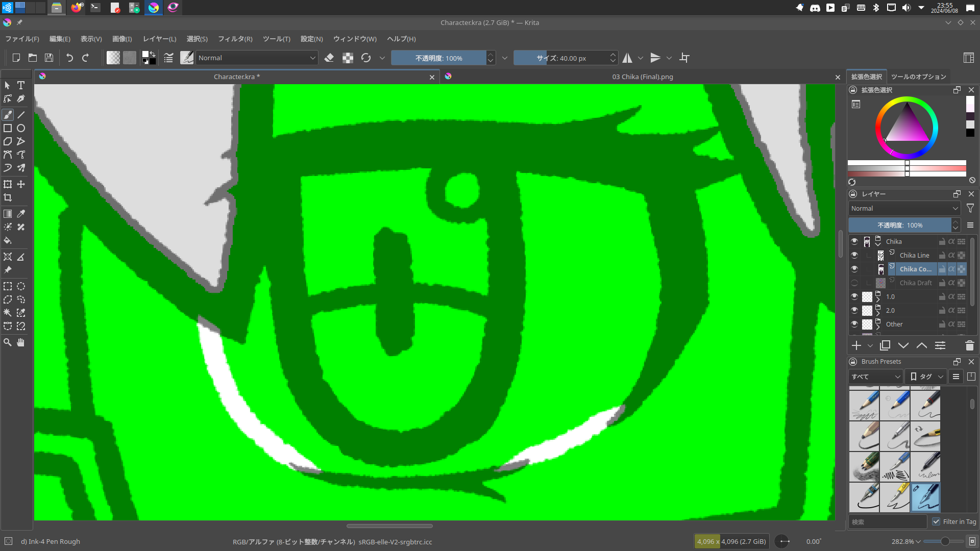Activate horizontal mirror tool
The height and width of the screenshot is (551, 980).
(627, 58)
